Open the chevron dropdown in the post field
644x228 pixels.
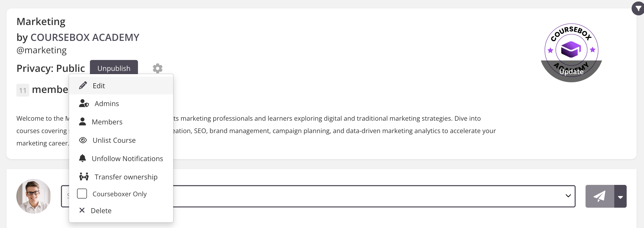tap(568, 196)
